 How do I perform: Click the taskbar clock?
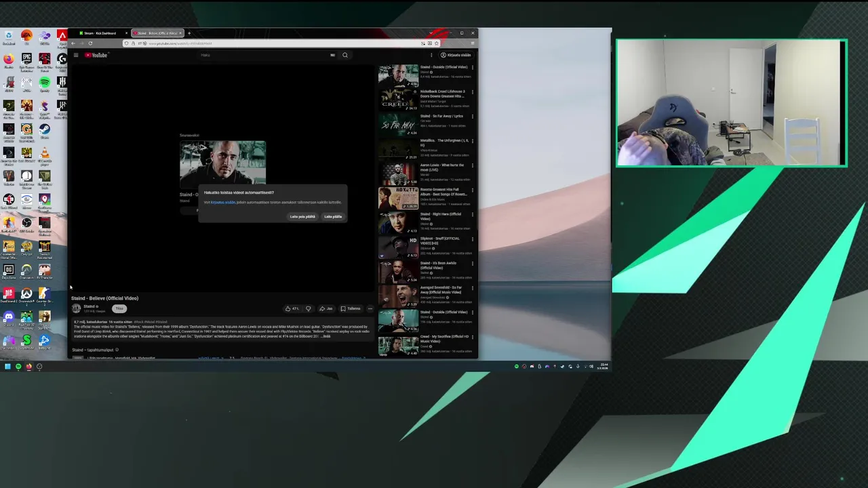pyautogui.click(x=604, y=367)
